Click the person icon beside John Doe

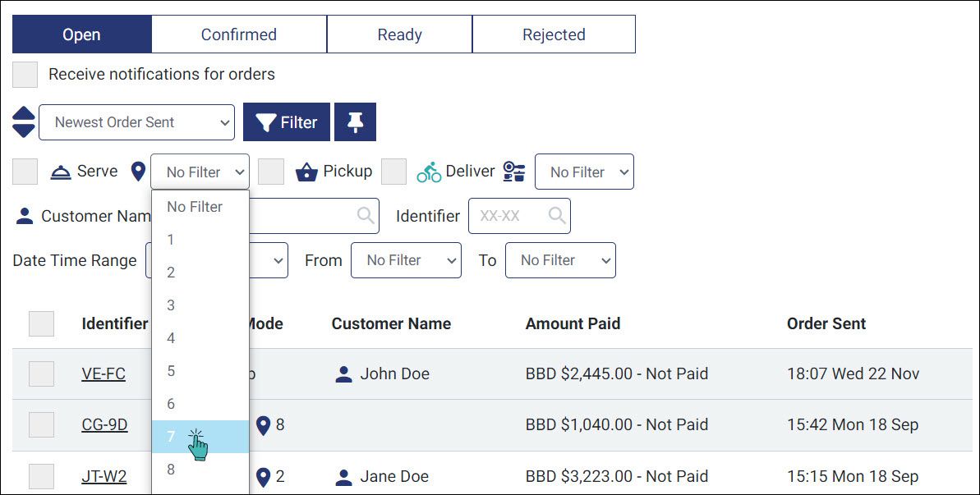pyautogui.click(x=343, y=374)
